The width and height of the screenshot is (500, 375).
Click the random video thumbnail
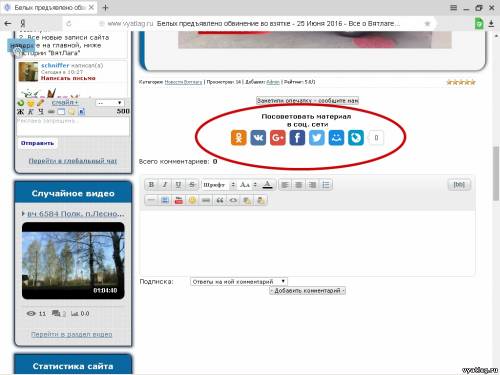pyautogui.click(x=73, y=261)
